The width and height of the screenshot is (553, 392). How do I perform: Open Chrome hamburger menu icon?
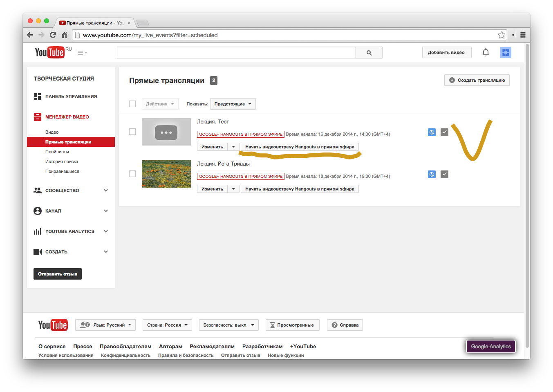pyautogui.click(x=523, y=35)
